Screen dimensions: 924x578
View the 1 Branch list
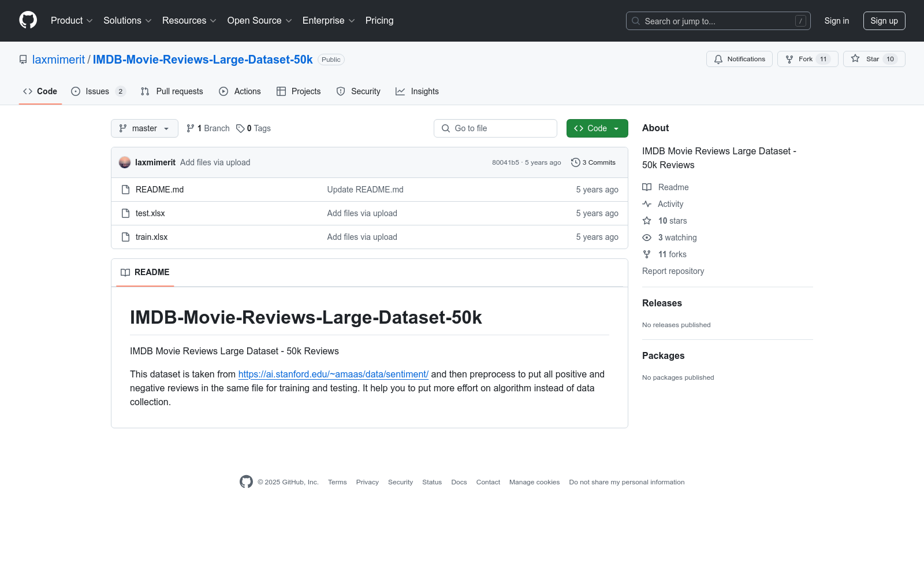(208, 128)
